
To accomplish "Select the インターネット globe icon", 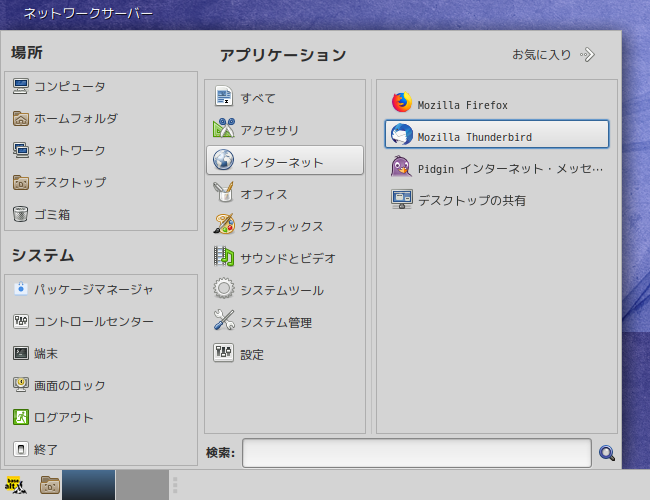I will point(224,160).
